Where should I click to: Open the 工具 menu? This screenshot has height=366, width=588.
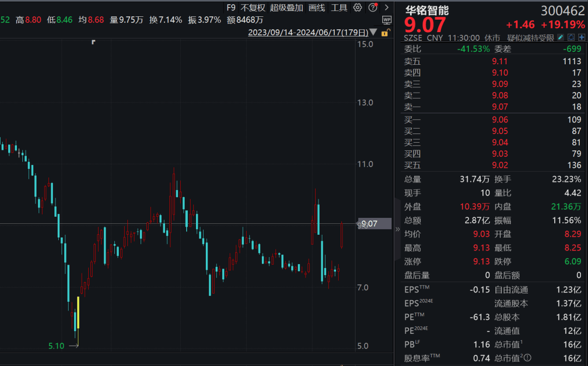(x=339, y=8)
